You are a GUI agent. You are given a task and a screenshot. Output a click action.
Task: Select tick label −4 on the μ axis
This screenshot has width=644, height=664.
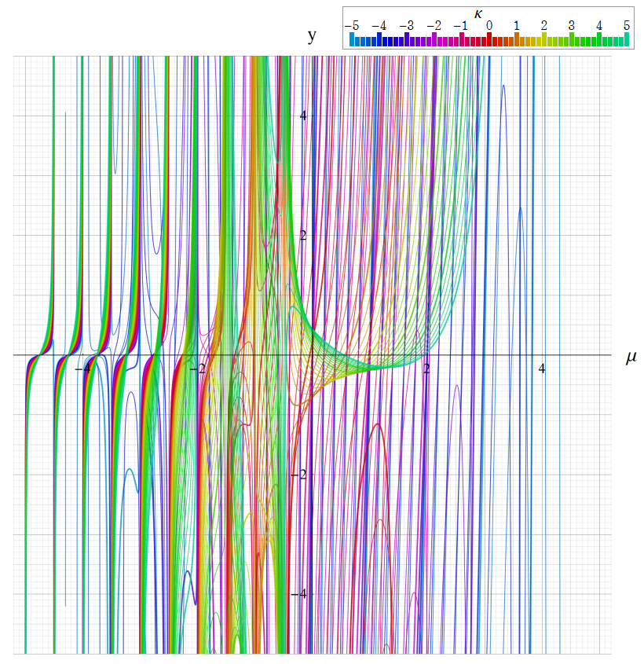82,368
